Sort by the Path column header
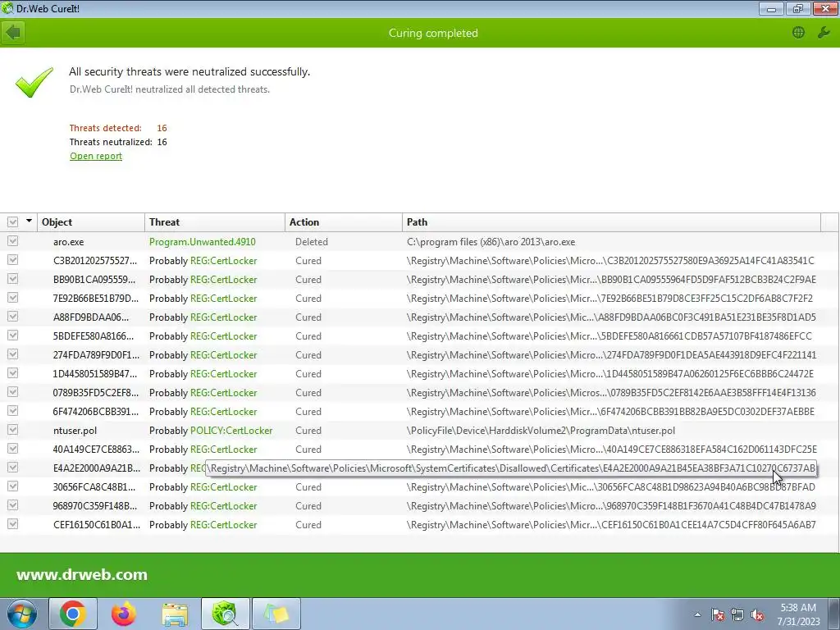840x630 pixels. coord(611,221)
